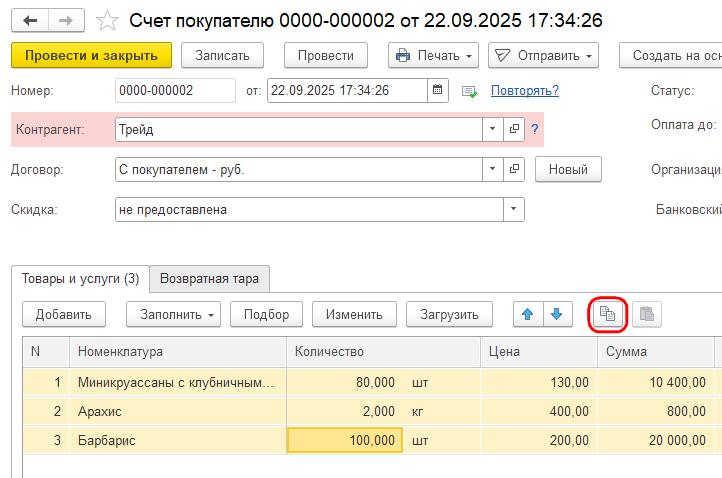This screenshot has width=722, height=478.
Task: Go forward with the right arrow button
Action: (x=66, y=21)
